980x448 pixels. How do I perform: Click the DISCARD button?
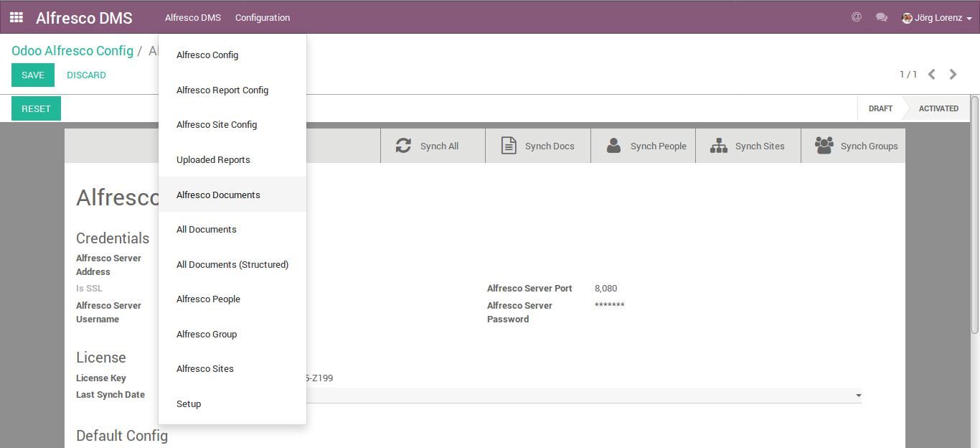(x=86, y=75)
